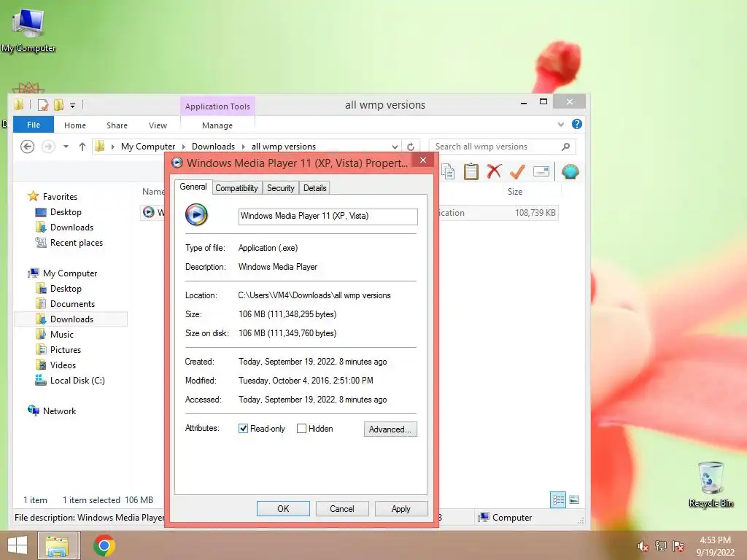Screen dimensions: 747x560
Task: Open Favorites in navigation pane
Action: [x=60, y=197]
